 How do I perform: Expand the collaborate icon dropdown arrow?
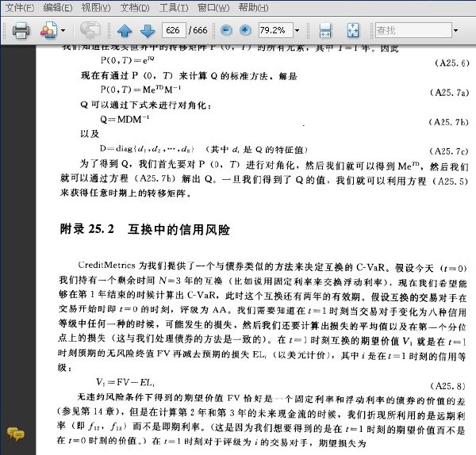tap(63, 30)
